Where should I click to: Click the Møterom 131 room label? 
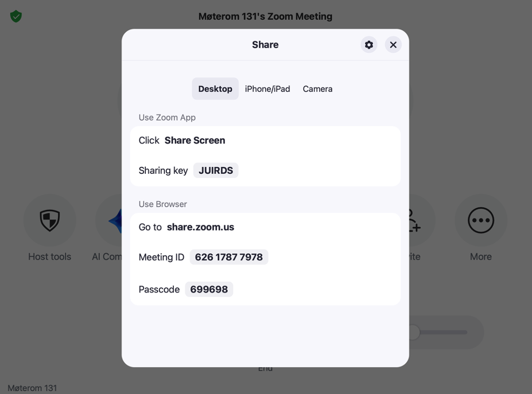[x=32, y=388]
